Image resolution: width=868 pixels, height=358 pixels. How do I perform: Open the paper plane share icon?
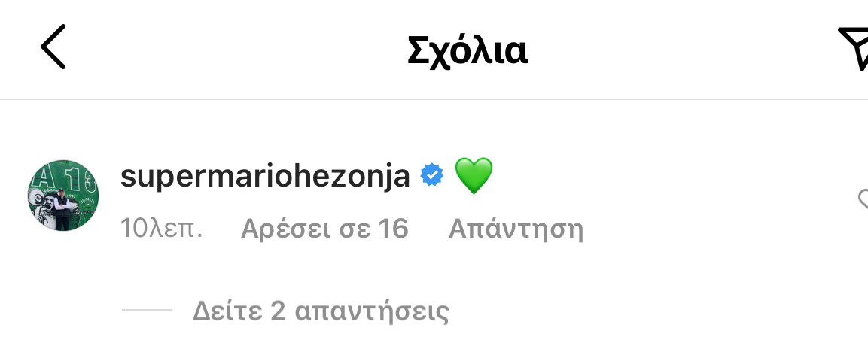(x=854, y=49)
